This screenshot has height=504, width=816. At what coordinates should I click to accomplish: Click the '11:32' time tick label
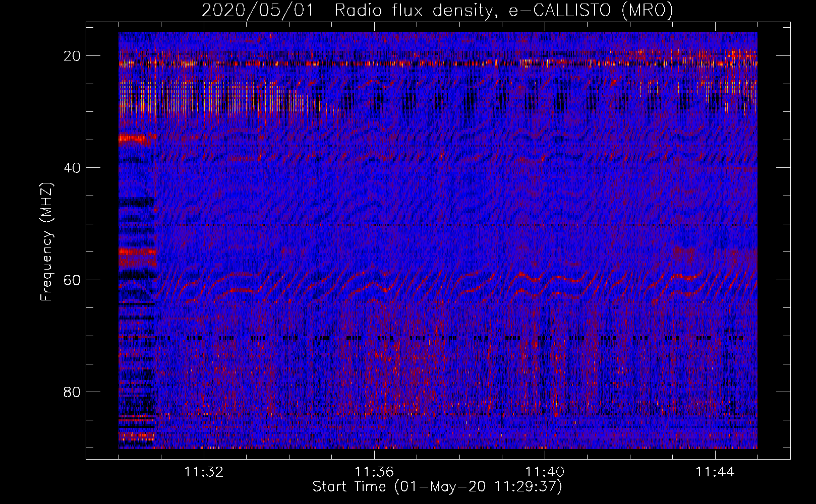coord(204,472)
